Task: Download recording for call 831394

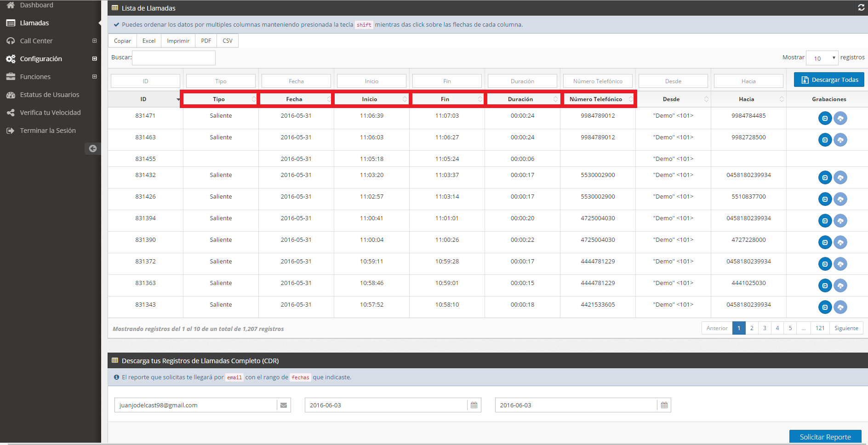Action: click(x=840, y=221)
